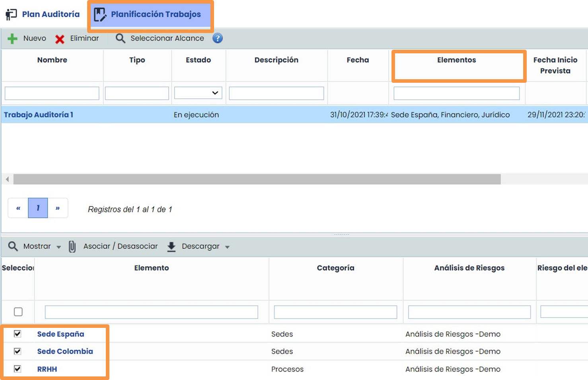Click the Mostrar magnifying glass icon
Screen dimensions: 588x380
click(13, 246)
